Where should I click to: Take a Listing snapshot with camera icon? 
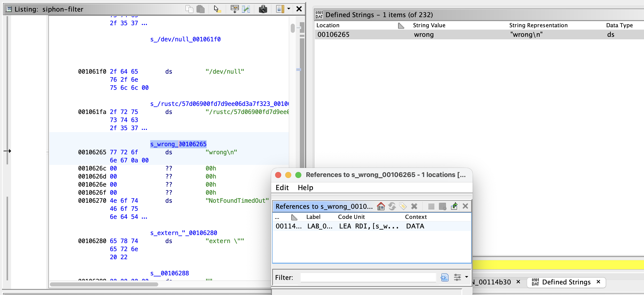[x=263, y=9]
